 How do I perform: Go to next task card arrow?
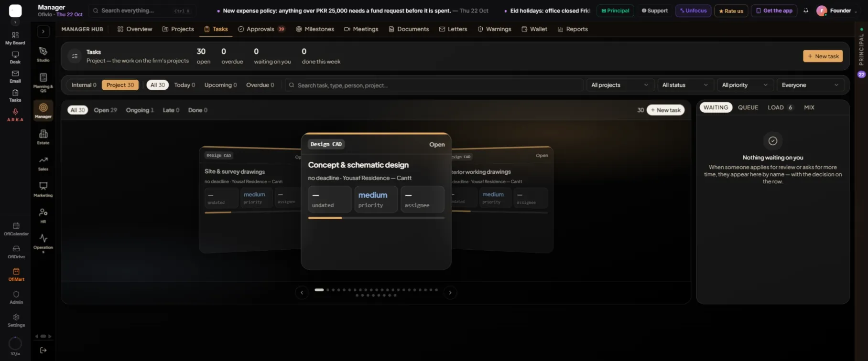450,293
